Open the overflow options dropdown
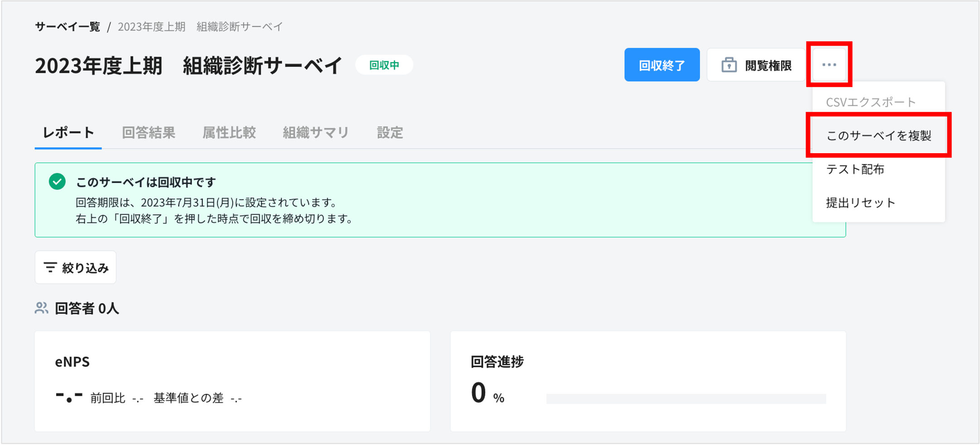Image resolution: width=980 pixels, height=446 pixels. [829, 64]
